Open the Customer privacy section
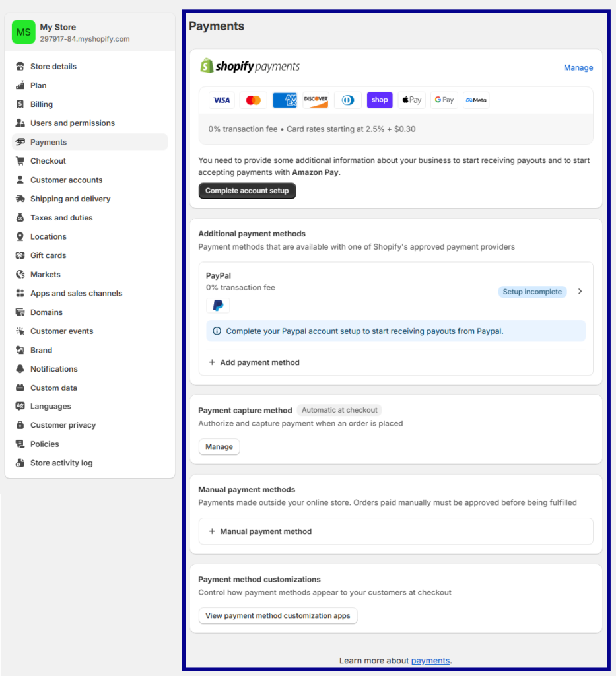616x676 pixels. 90,425
